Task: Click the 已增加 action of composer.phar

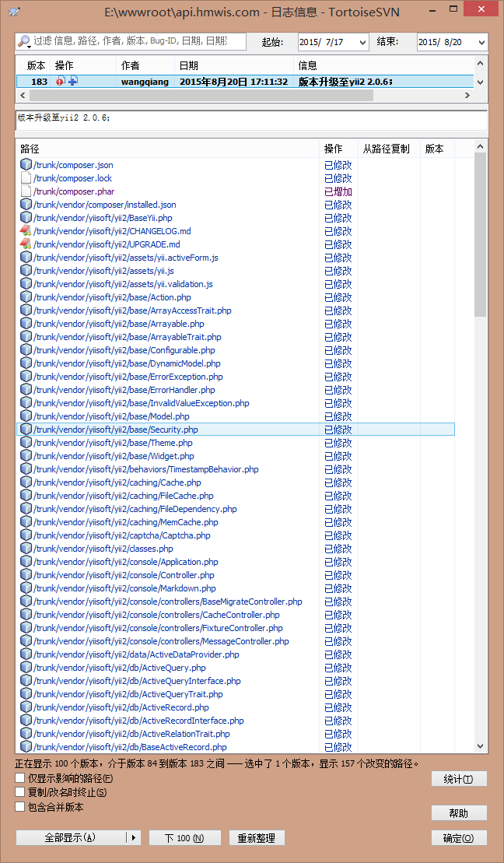Action: 338,191
